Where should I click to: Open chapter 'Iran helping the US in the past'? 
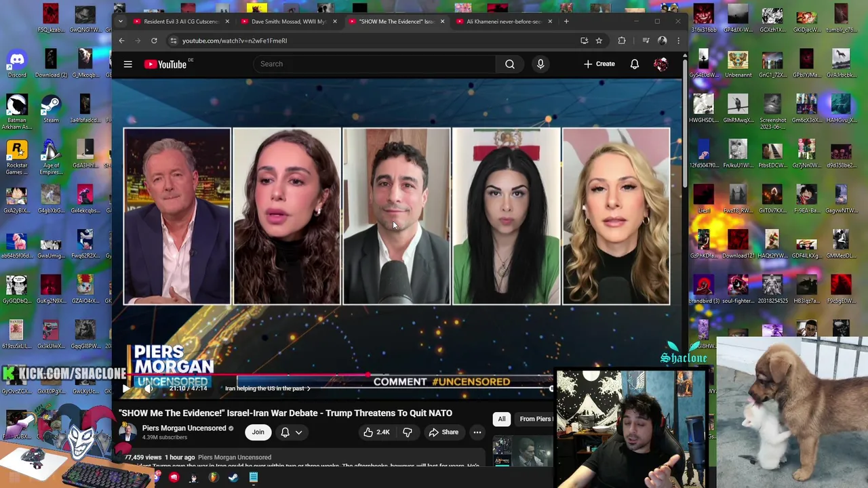click(267, 388)
